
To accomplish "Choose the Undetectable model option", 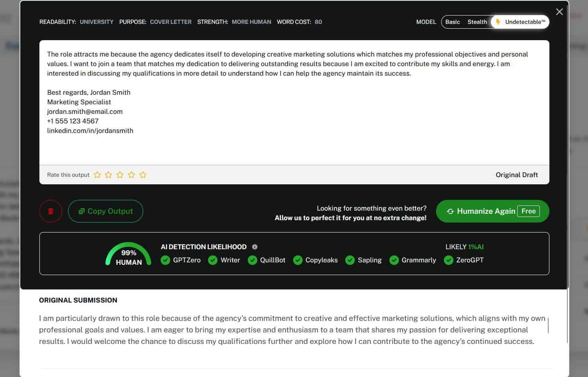I will click(521, 22).
